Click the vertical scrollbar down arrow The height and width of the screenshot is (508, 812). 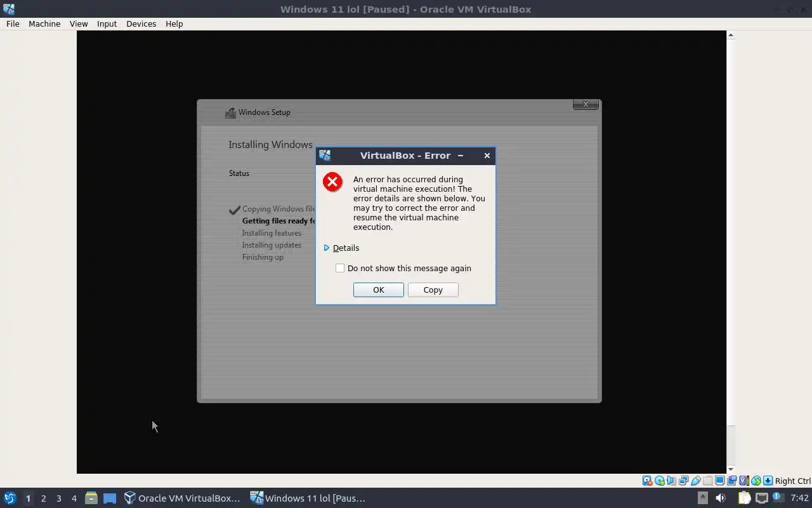coord(730,469)
